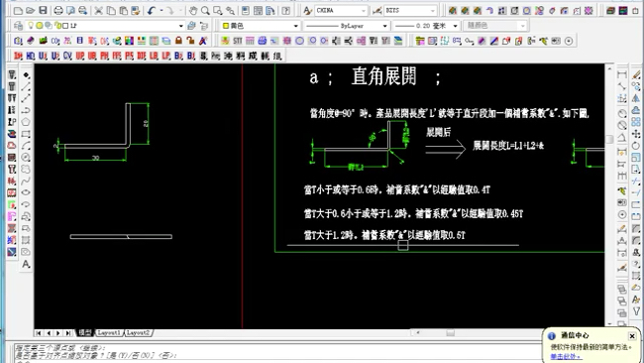
Task: Select the multiline Text A tool
Action: (x=26, y=264)
